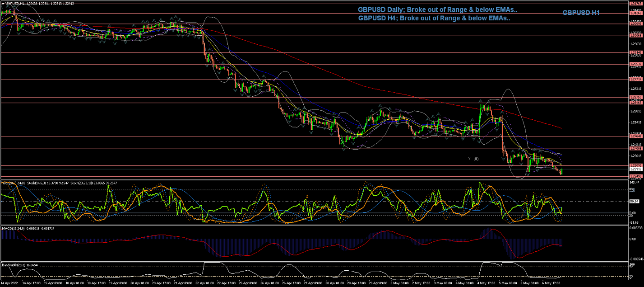
Task: Click the 1.29148 price level tag
Action: click(635, 52)
